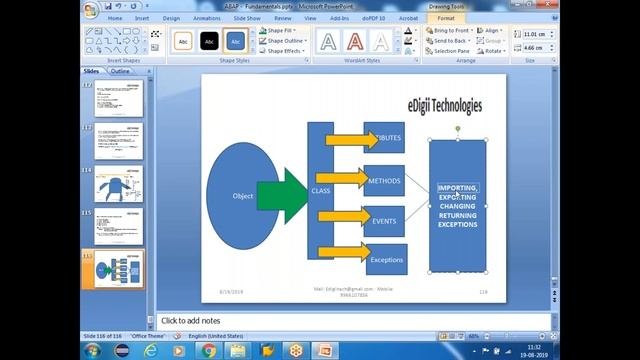The height and width of the screenshot is (360, 640).
Task: Apply the grey outline WordArt style
Action: 329,41
